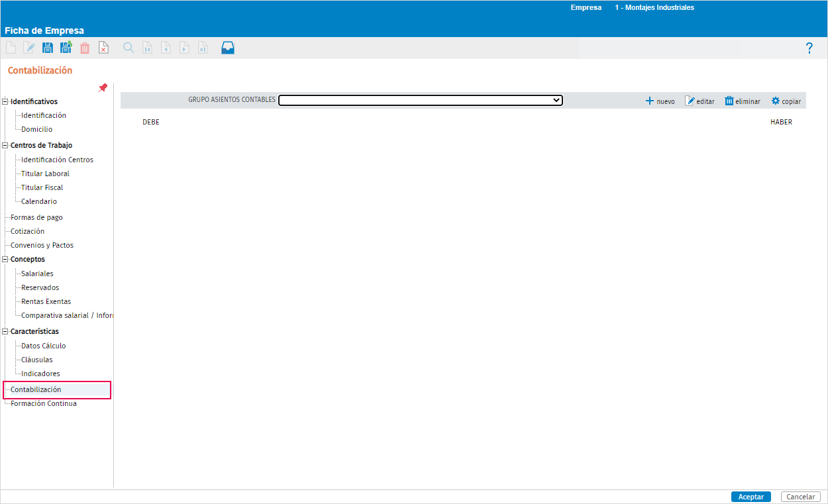Image resolution: width=828 pixels, height=504 pixels.
Task: Open search with the magnifying glass icon
Action: 129,48
